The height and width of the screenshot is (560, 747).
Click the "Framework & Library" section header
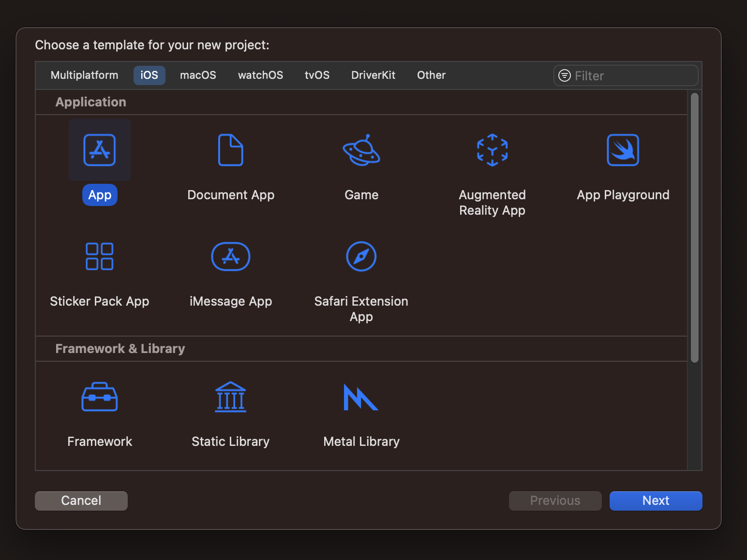[x=120, y=349]
